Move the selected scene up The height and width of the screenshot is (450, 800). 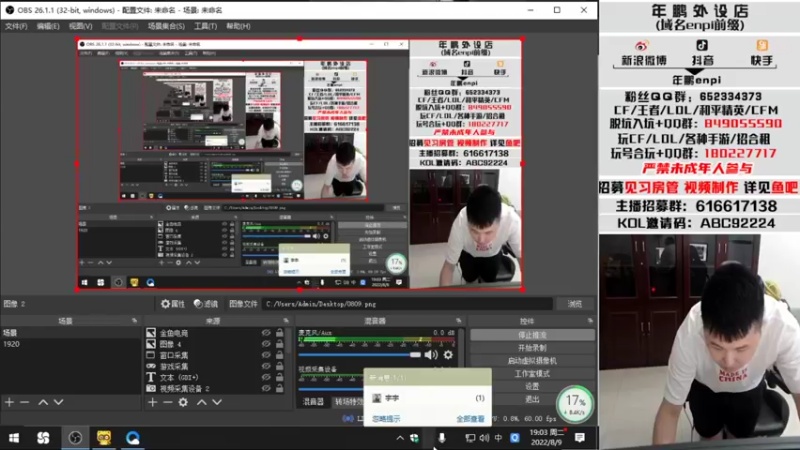click(x=43, y=402)
